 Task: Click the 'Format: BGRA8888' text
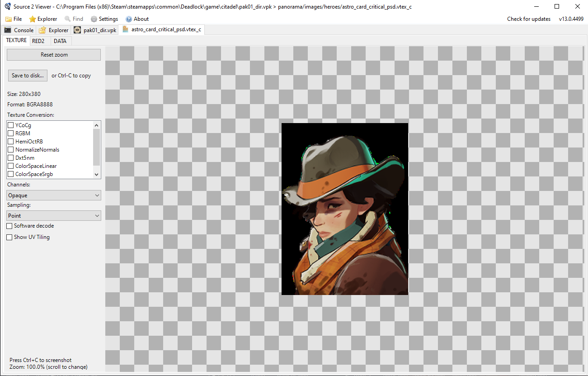(30, 105)
